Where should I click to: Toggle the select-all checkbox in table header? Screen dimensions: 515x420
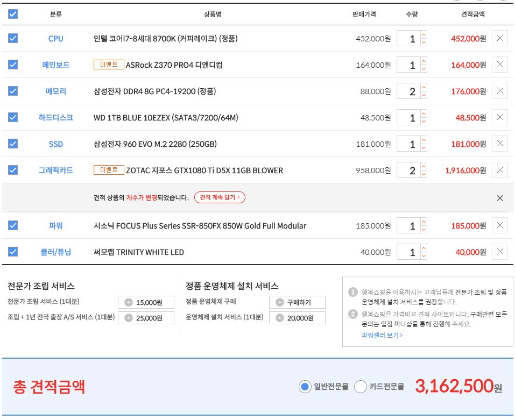[13, 14]
